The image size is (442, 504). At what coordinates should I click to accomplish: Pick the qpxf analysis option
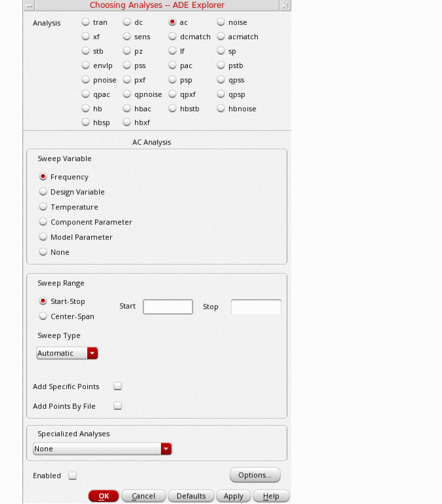(172, 94)
